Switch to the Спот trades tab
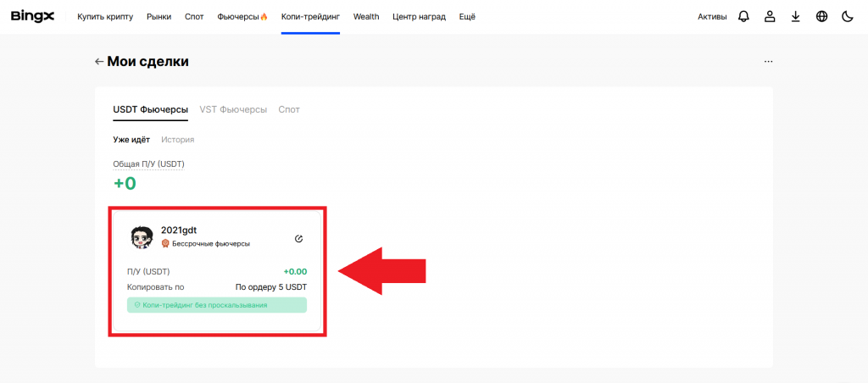The width and height of the screenshot is (868, 383). (289, 109)
